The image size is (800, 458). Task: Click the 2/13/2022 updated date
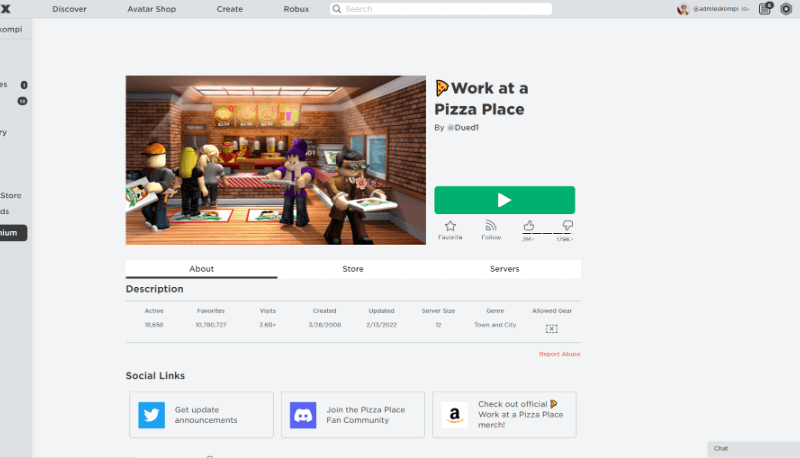381,325
